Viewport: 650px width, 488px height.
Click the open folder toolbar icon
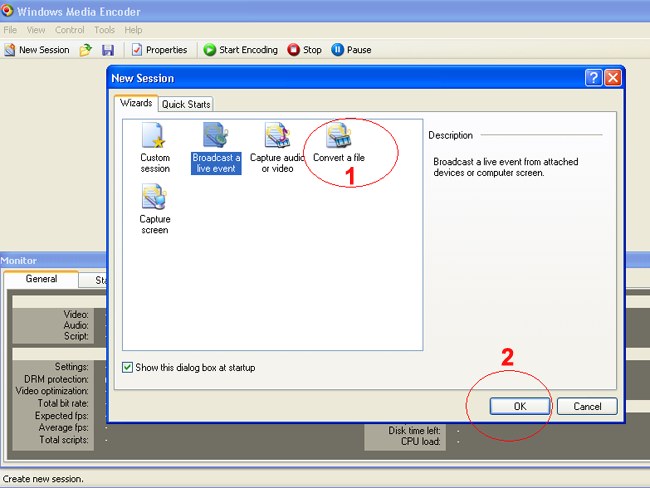click(86, 50)
